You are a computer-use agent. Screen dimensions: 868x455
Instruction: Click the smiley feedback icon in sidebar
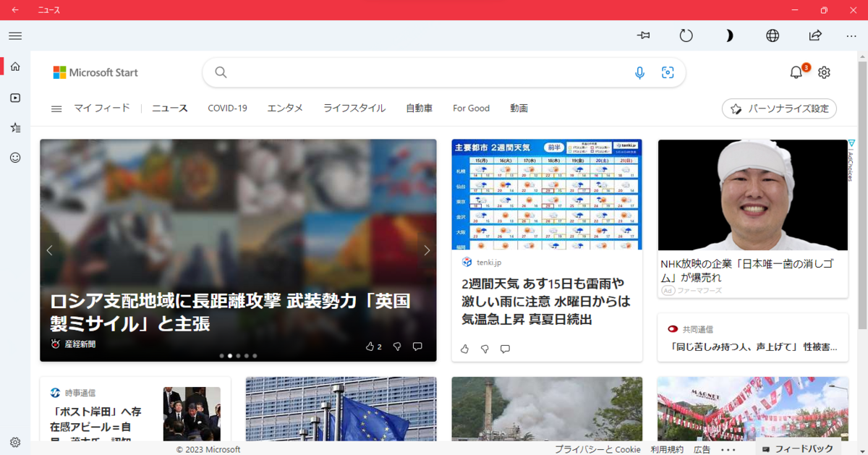[15, 157]
